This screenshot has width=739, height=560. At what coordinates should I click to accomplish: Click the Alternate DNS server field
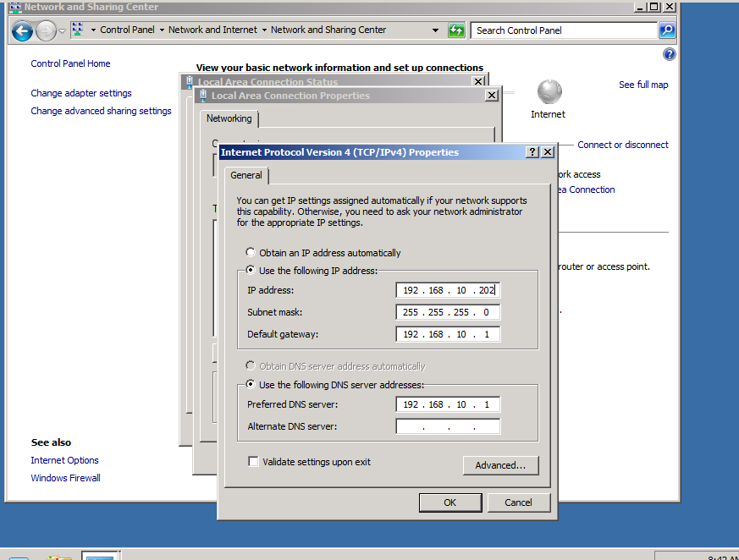click(x=448, y=426)
